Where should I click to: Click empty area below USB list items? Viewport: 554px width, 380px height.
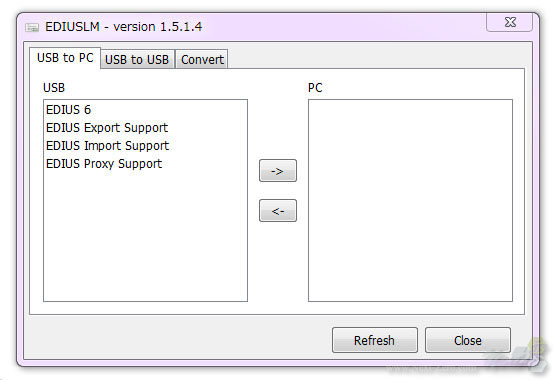pos(145,237)
